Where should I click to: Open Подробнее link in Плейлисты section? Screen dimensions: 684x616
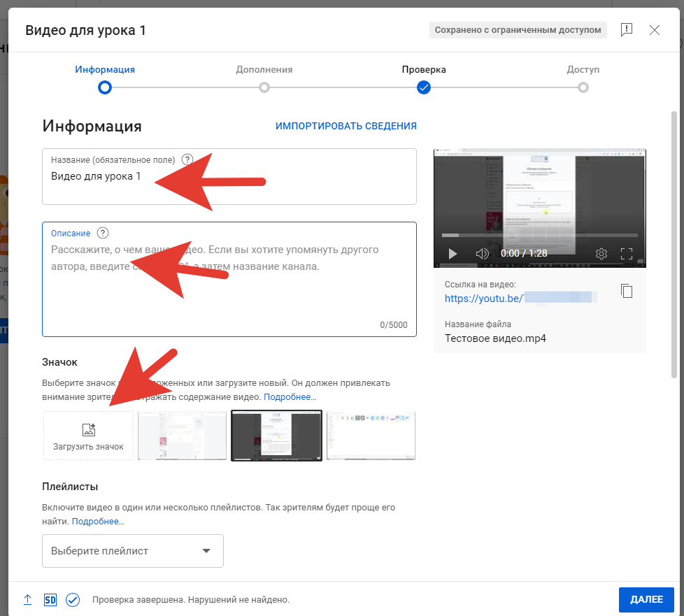98,522
